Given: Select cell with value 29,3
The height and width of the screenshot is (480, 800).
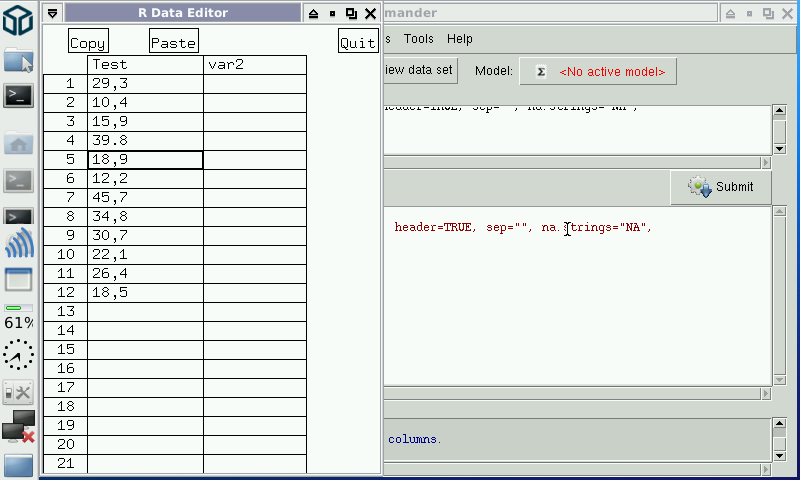Looking at the screenshot, I should click(145, 84).
